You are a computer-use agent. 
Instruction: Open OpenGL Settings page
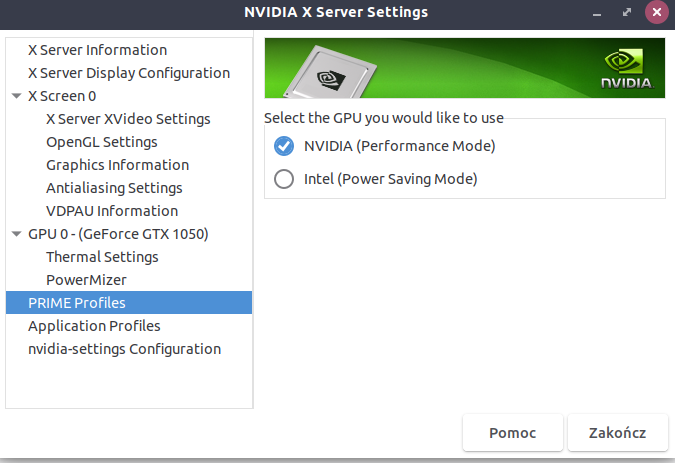point(101,142)
